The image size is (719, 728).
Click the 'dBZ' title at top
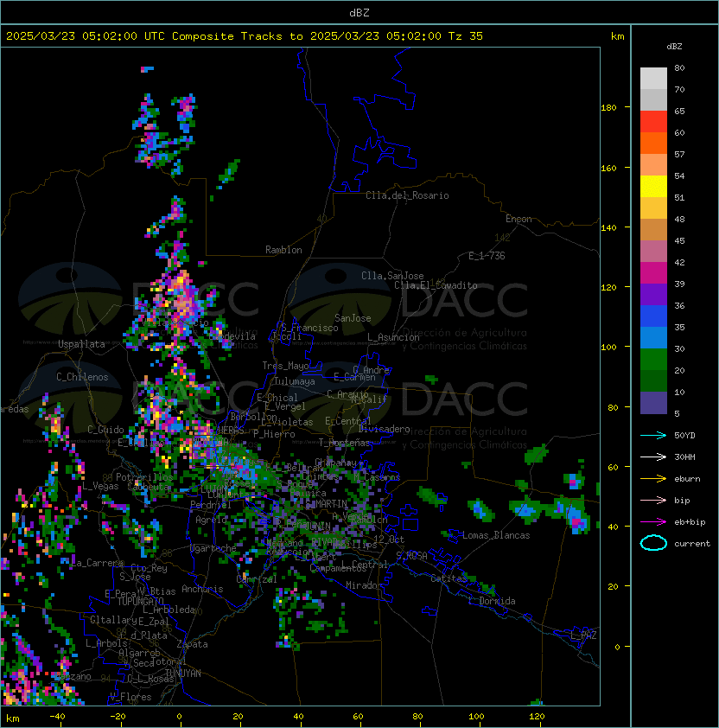pos(359,13)
